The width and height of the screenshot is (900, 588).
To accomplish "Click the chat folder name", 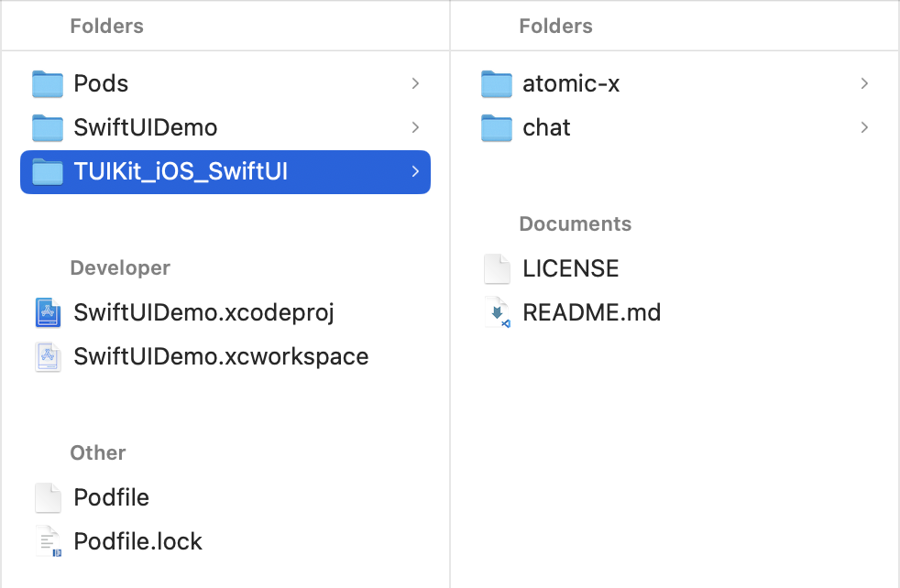I will 546,128.
